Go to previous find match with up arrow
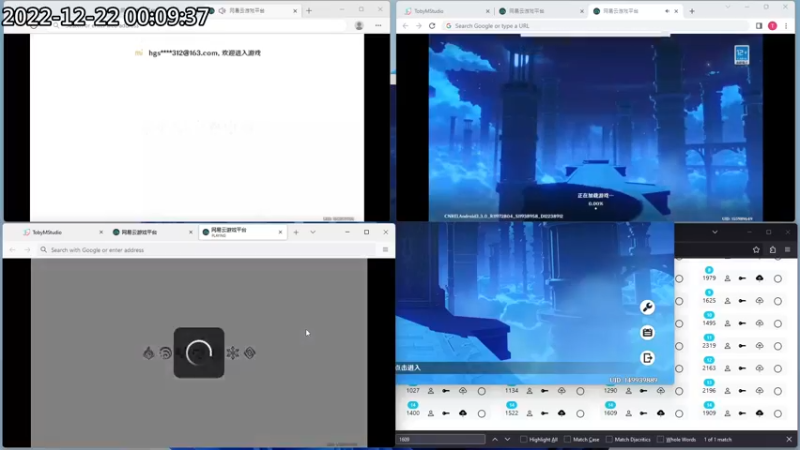 (495, 439)
